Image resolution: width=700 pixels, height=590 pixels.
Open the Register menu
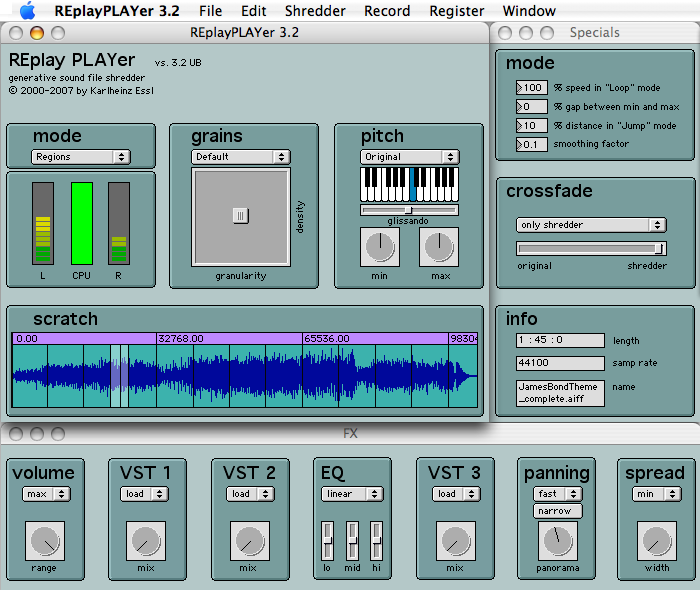point(457,11)
